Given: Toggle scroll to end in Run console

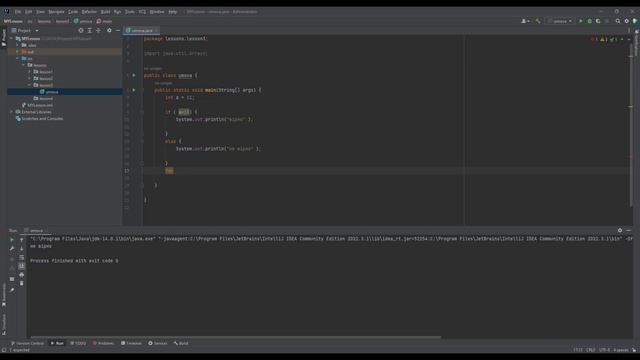Looking at the screenshot, I should [22, 266].
